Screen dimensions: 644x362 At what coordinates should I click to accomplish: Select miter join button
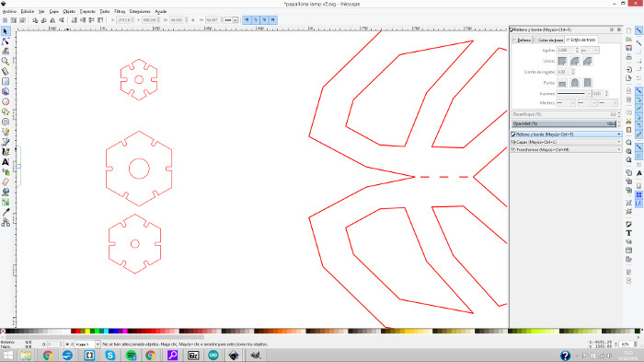tap(562, 62)
